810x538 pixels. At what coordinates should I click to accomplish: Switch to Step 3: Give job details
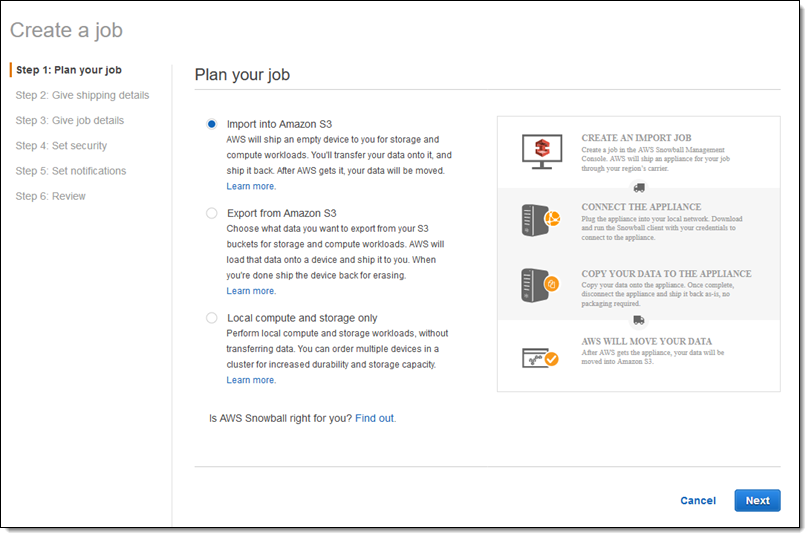click(x=70, y=120)
